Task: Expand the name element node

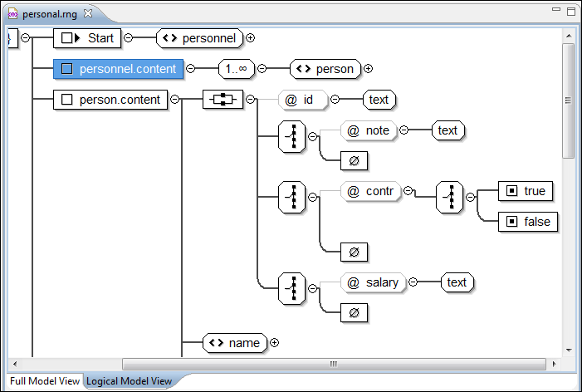Action: coord(274,342)
